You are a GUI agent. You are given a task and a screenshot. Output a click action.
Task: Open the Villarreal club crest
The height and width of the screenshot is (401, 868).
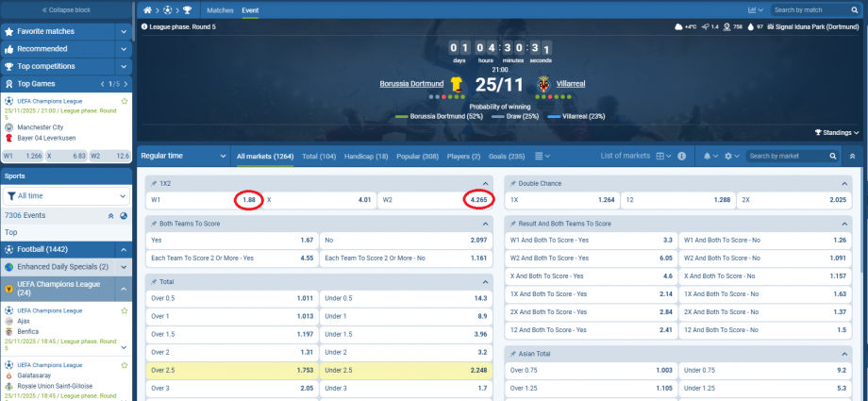pos(543,84)
